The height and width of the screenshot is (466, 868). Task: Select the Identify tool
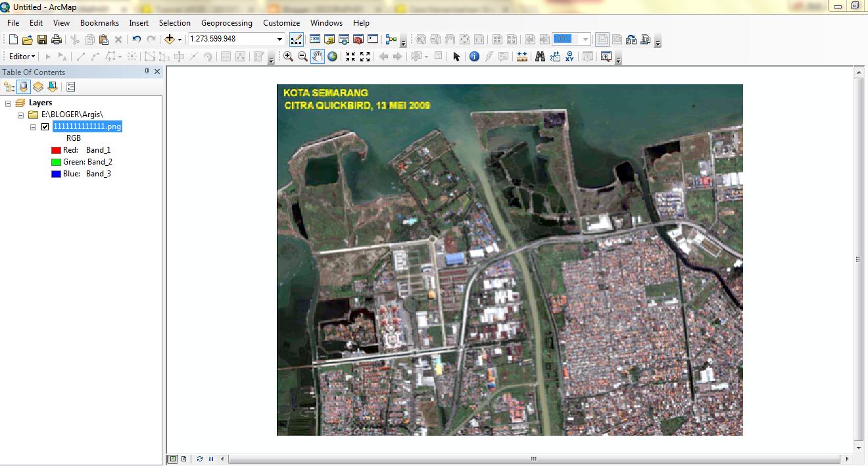click(x=474, y=57)
